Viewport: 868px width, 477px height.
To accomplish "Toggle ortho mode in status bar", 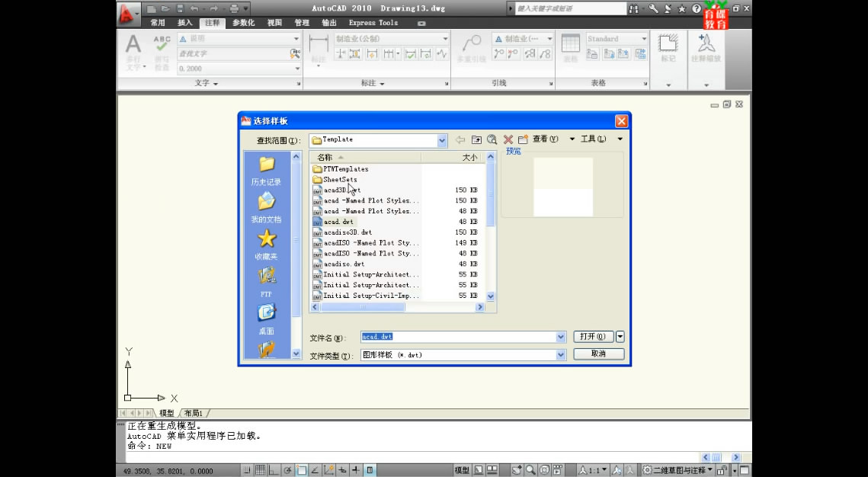I will point(274,470).
